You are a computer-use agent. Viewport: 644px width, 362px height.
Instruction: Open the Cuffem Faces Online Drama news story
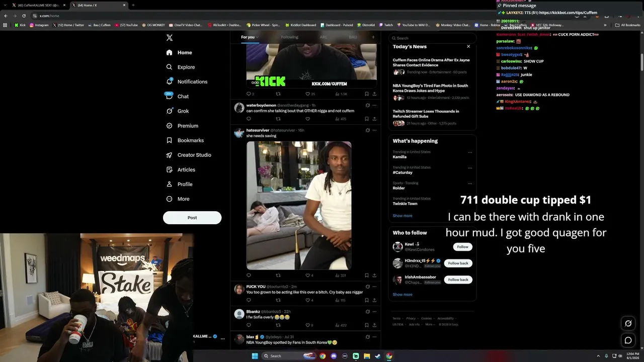coord(432,67)
